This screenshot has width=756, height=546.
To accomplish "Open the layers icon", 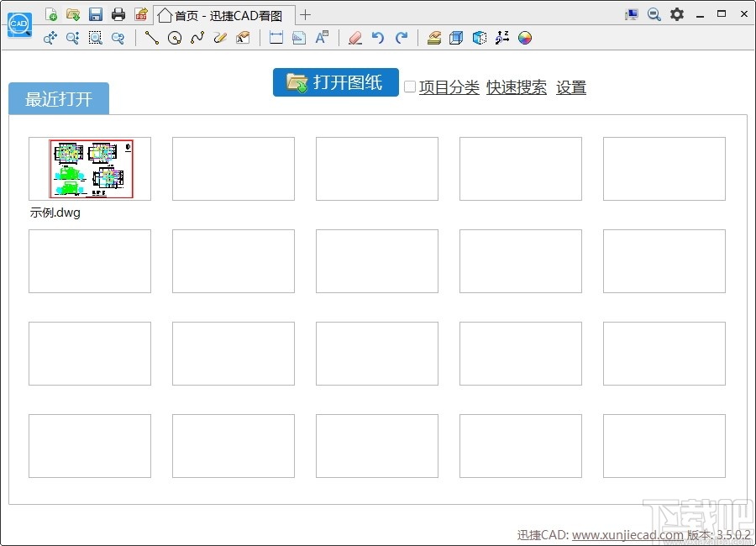I will pos(434,38).
